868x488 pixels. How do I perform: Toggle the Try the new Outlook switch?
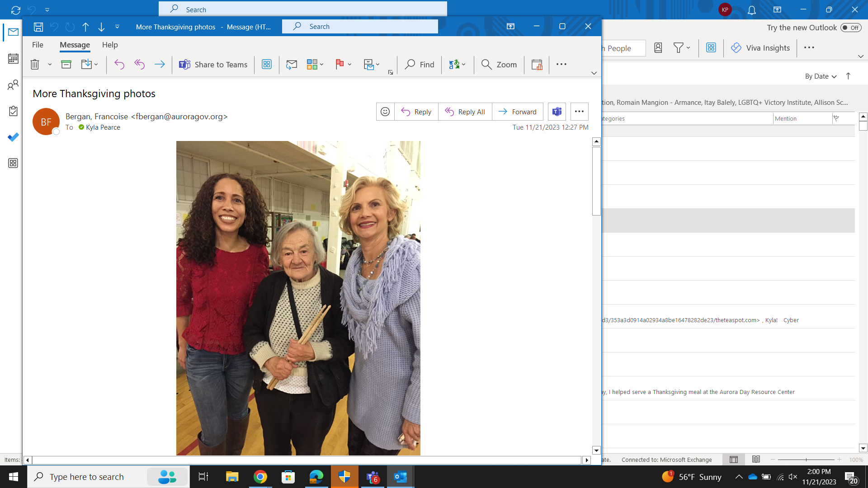pos(850,28)
